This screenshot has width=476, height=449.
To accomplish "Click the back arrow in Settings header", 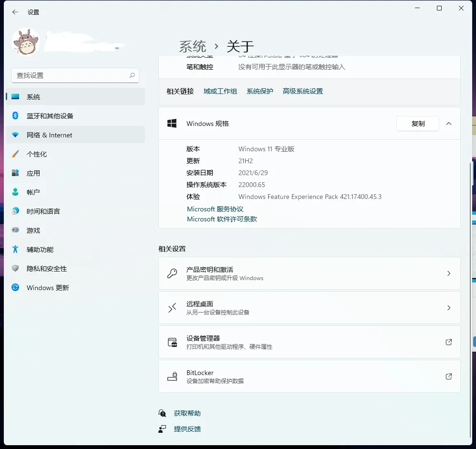I will (x=15, y=12).
